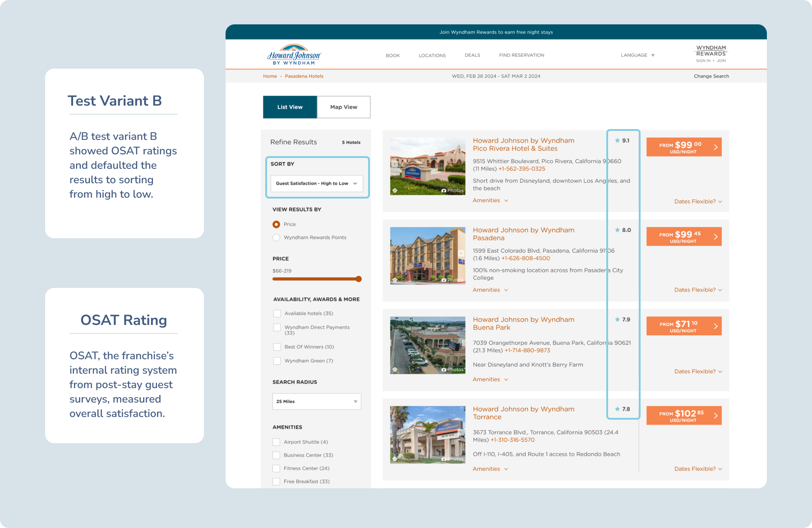Call Pico Rivera at +1-562-395-0325
812x528 pixels.
[x=521, y=169]
